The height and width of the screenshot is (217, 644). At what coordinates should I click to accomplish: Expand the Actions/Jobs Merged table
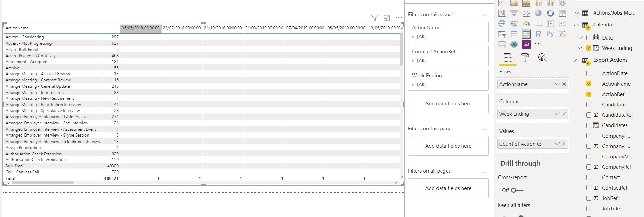[577, 13]
